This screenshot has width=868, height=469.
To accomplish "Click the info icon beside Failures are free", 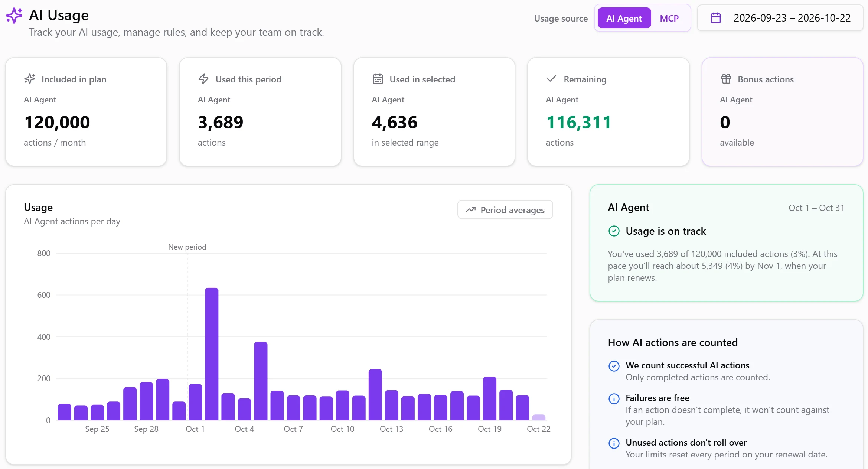I will (x=614, y=398).
